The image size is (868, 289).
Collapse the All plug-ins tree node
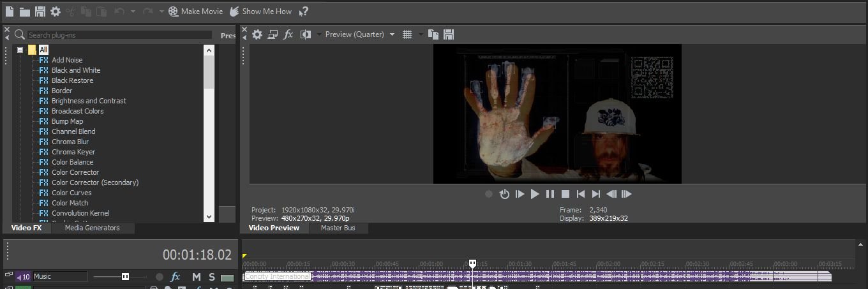pyautogui.click(x=20, y=50)
